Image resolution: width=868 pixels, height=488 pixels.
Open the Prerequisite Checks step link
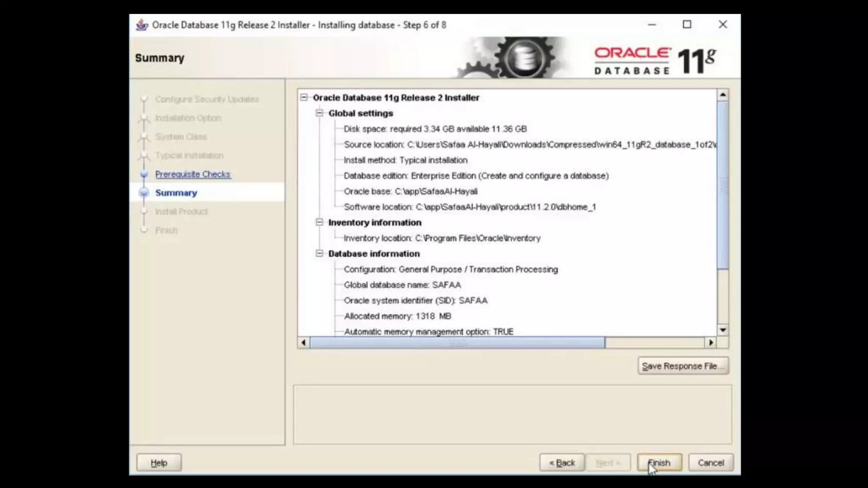[193, 174]
